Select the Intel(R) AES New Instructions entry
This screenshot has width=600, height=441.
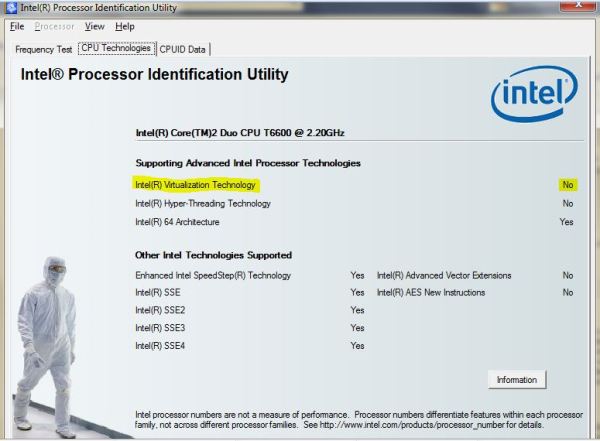point(431,293)
